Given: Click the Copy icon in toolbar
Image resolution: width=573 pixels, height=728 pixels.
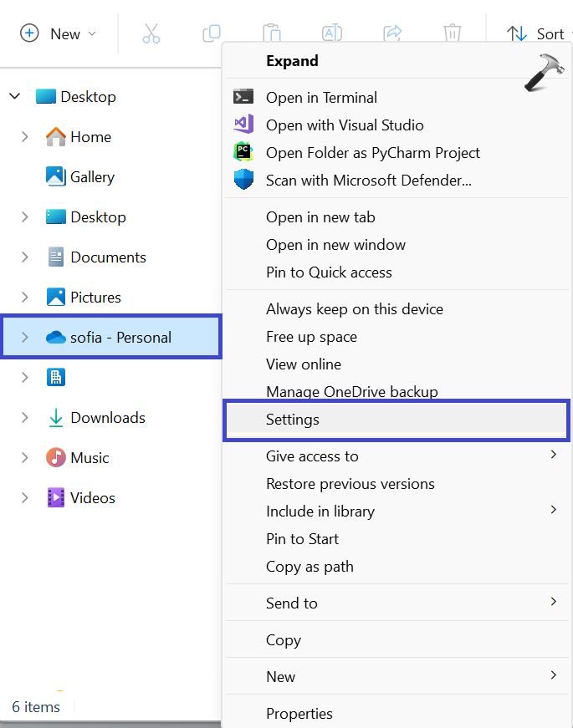Looking at the screenshot, I should [212, 33].
